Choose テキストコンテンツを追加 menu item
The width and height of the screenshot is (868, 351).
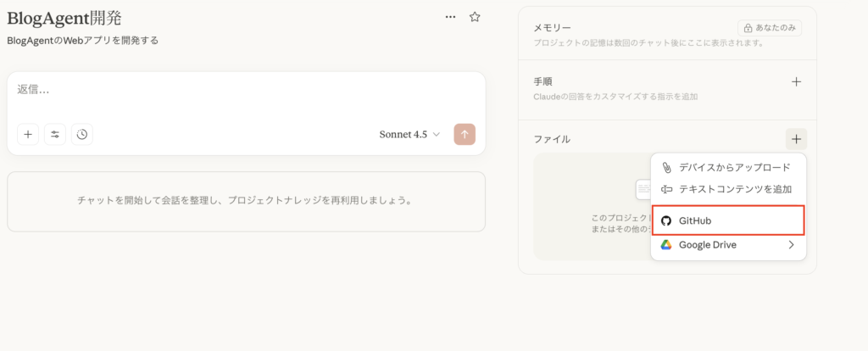pyautogui.click(x=728, y=189)
